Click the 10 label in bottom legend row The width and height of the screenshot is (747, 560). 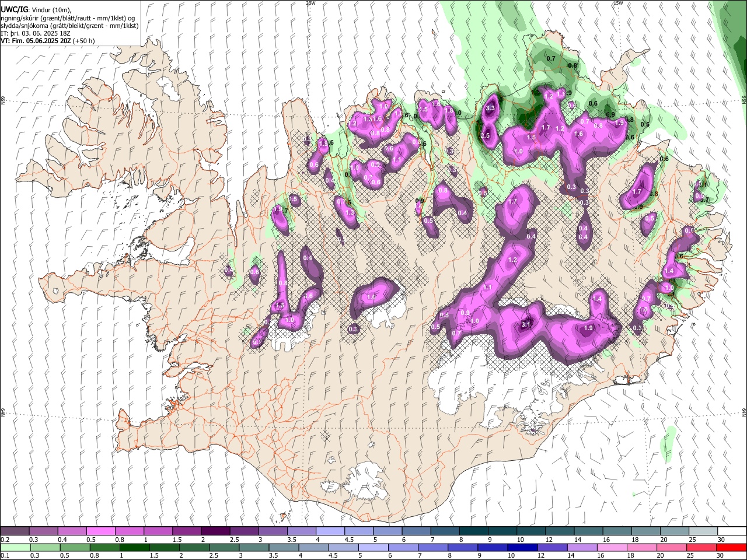click(x=511, y=555)
